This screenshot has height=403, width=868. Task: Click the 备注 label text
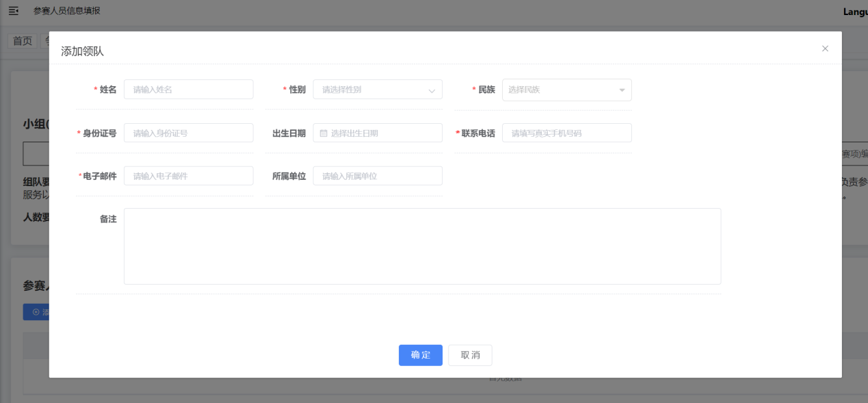pos(108,219)
